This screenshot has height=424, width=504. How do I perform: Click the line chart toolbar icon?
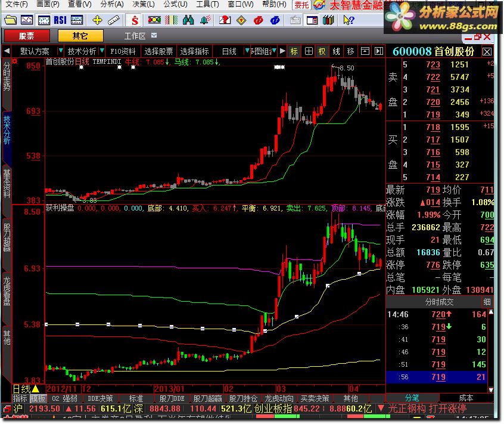[x=27, y=20]
